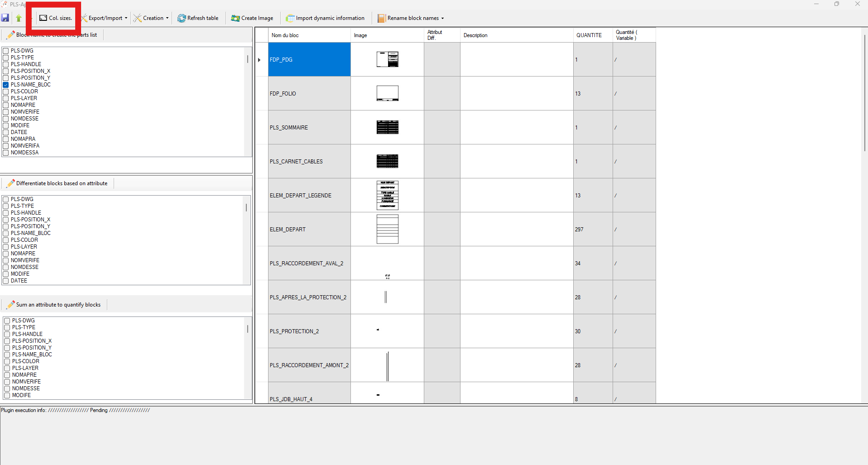Click the ELEM_DEPART_LEGENDE image thumbnail

pos(387,196)
